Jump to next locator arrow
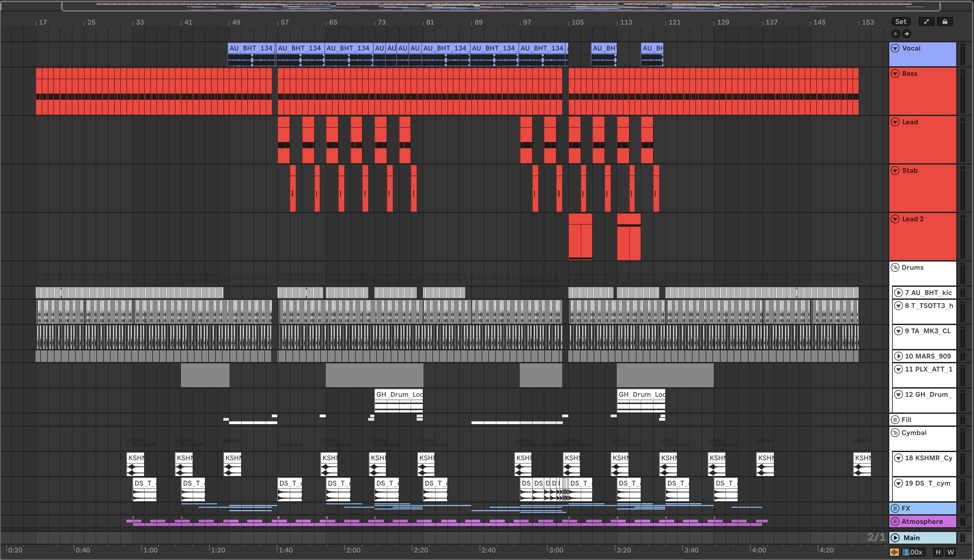The height and width of the screenshot is (560, 974). [x=907, y=34]
